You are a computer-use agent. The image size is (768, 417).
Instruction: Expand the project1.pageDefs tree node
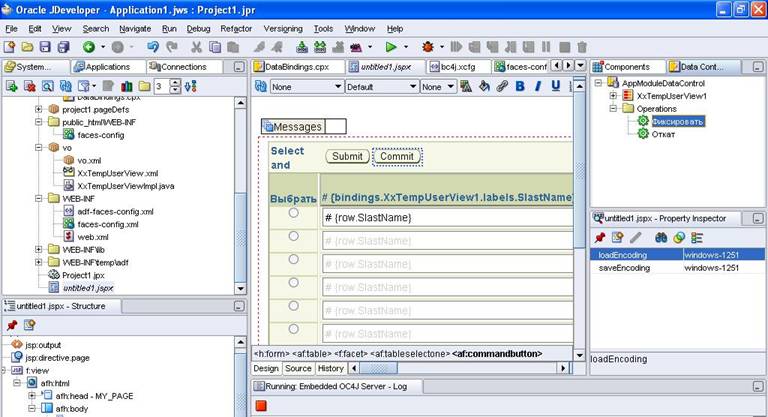[39, 109]
